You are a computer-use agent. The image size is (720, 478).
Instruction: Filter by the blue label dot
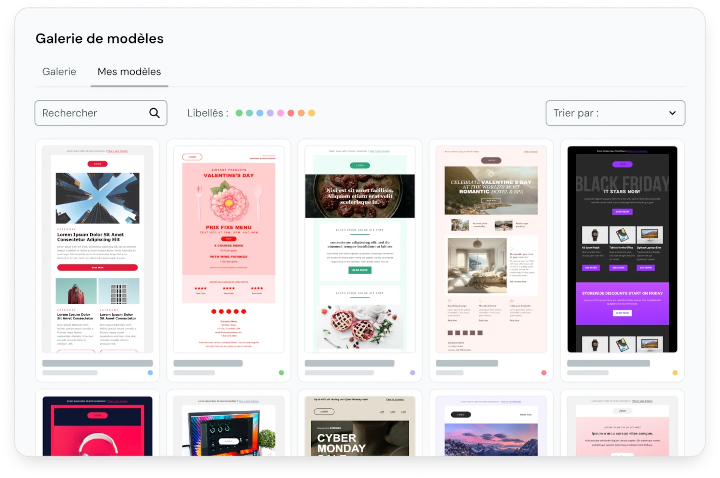coord(260,113)
